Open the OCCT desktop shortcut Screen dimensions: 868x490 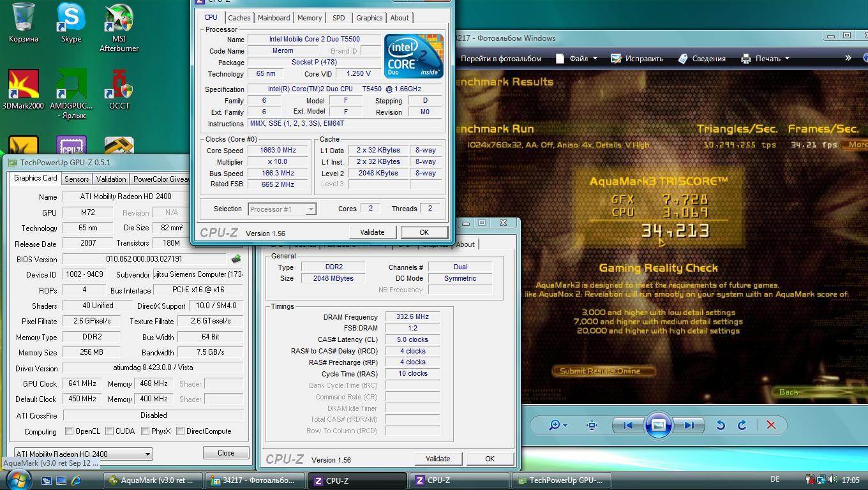pos(119,89)
